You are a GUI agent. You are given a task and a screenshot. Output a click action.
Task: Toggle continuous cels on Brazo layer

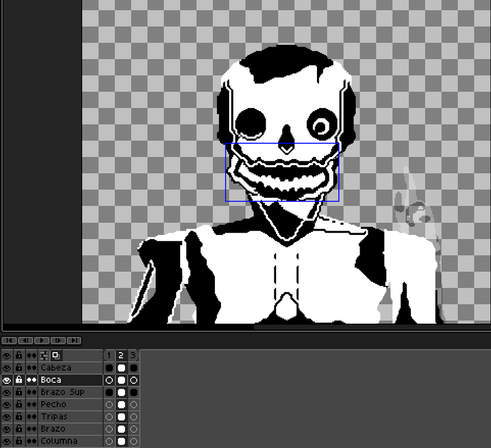click(x=31, y=428)
